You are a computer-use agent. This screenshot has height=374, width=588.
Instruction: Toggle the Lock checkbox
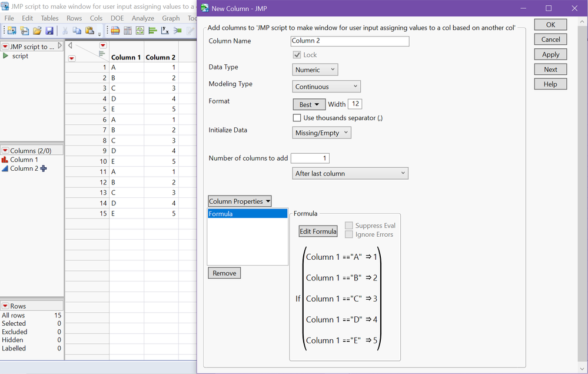click(x=297, y=55)
